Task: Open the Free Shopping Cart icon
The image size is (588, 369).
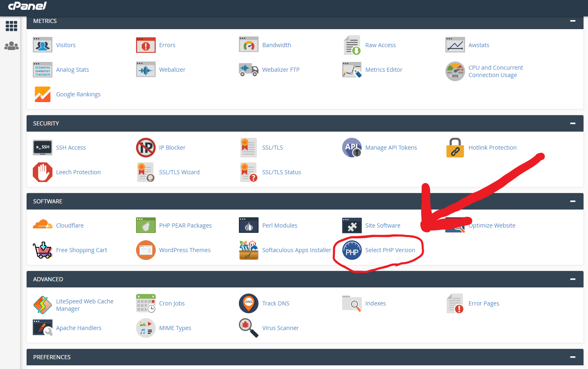Action: (43, 250)
